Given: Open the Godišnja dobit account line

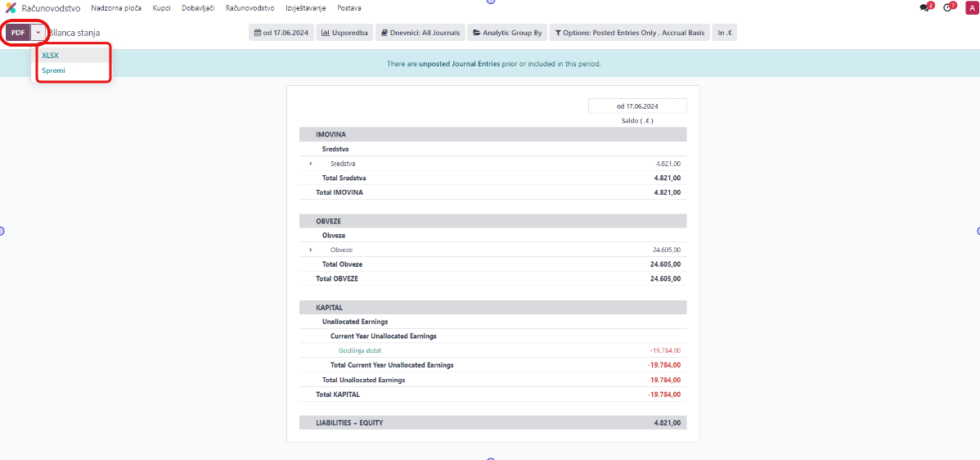Looking at the screenshot, I should 360,350.
